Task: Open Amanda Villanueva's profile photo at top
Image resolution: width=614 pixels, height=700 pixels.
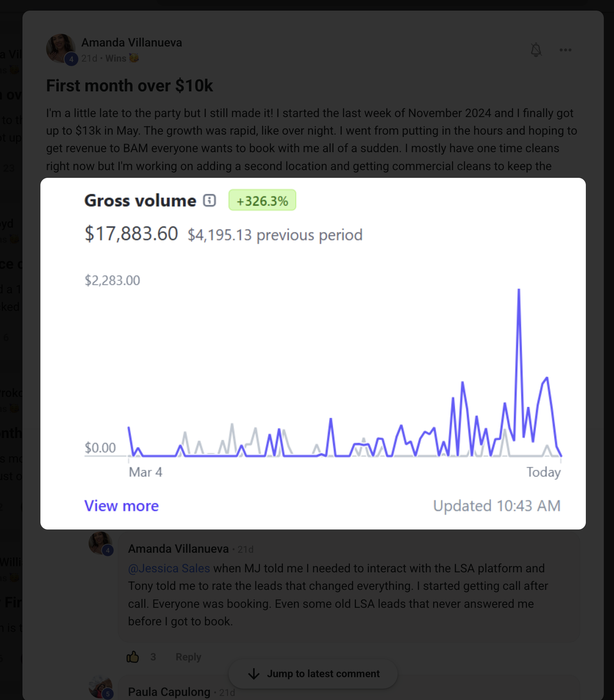Action: [x=60, y=49]
